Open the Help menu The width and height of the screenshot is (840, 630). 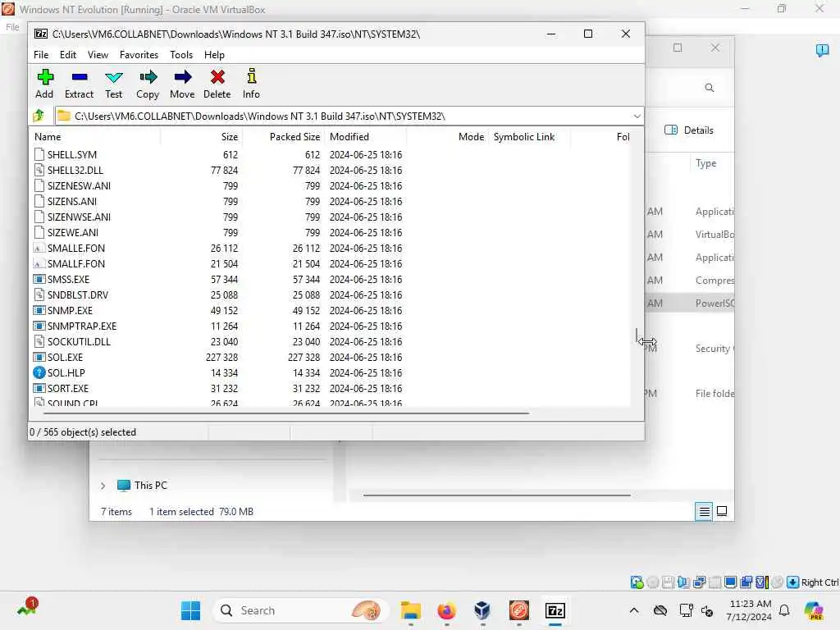(214, 55)
